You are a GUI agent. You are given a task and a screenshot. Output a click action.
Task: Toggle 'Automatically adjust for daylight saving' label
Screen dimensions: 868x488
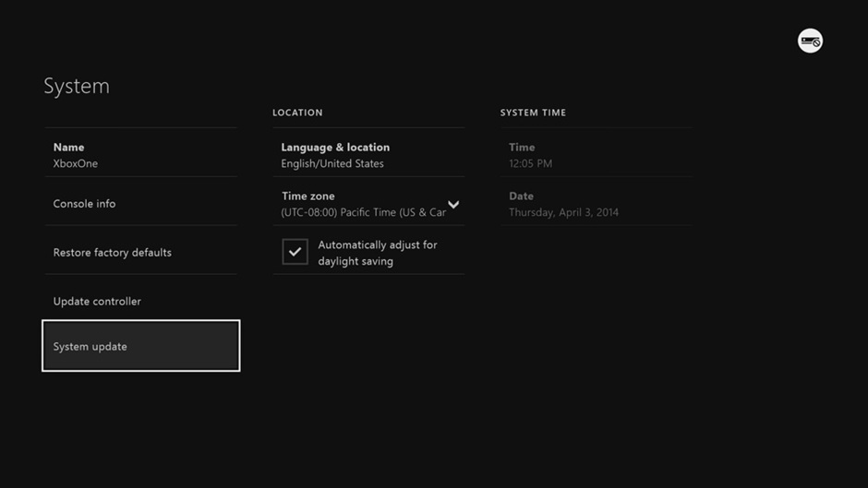point(377,253)
